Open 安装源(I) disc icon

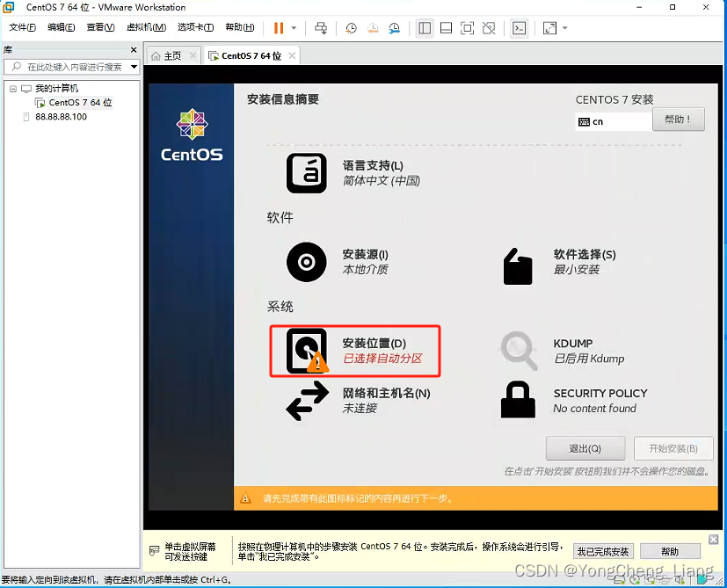(306, 262)
